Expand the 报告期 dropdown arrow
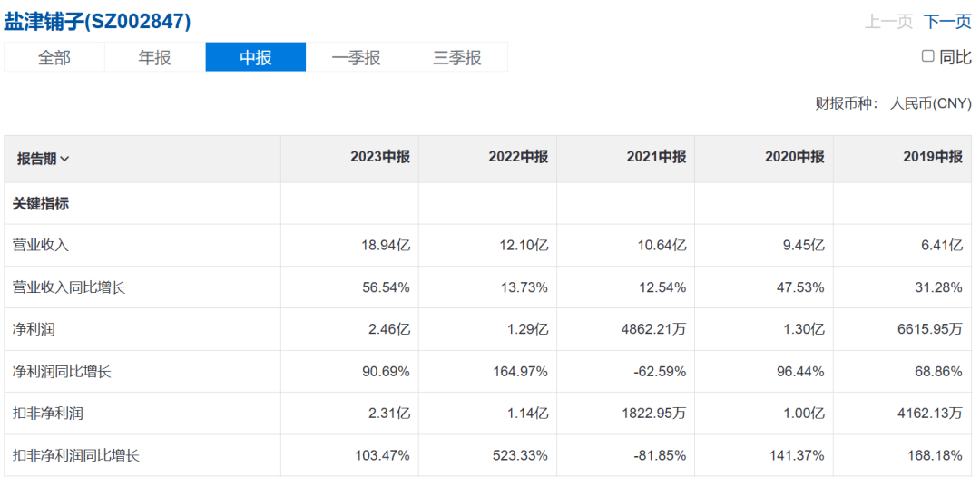Screen dimensions: 980x477 point(64,160)
